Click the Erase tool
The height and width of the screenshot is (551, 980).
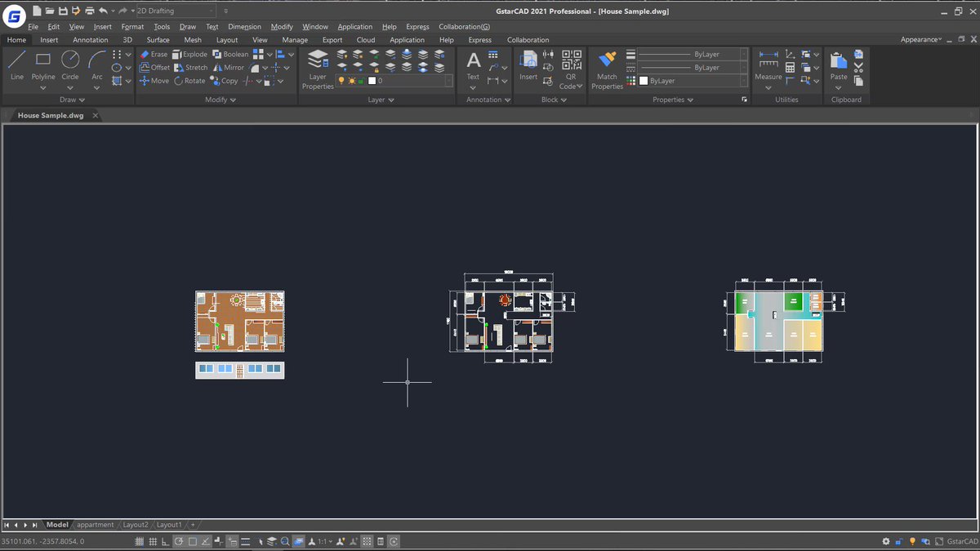click(x=154, y=55)
